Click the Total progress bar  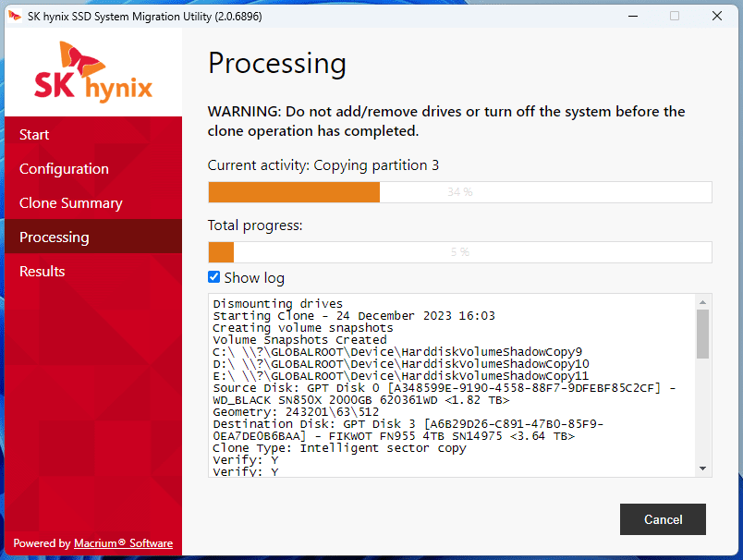459,252
